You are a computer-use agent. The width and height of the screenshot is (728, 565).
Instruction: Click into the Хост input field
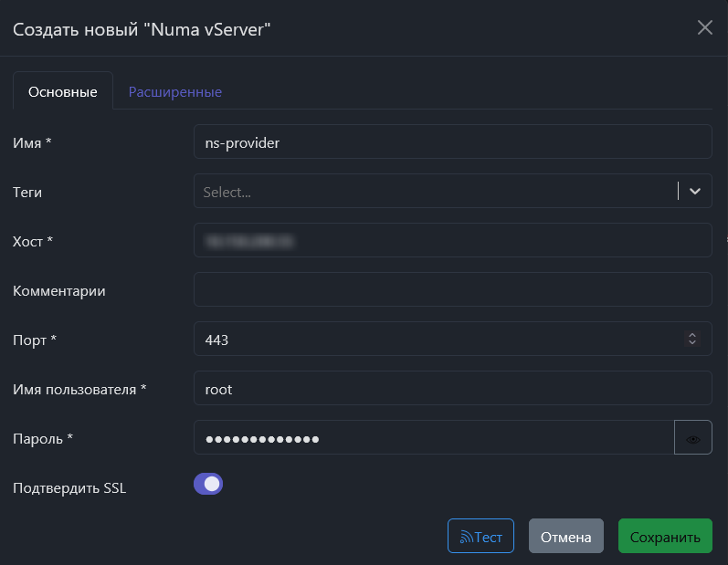pyautogui.click(x=452, y=241)
